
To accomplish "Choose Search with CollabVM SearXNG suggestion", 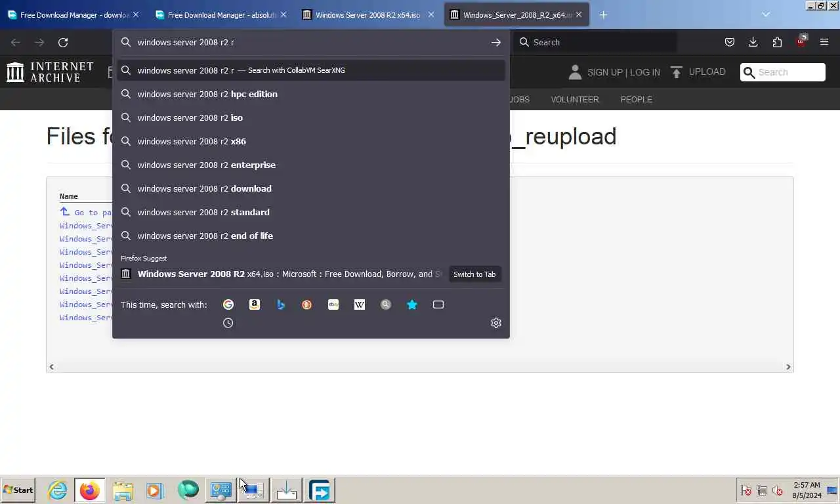I will tap(311, 70).
